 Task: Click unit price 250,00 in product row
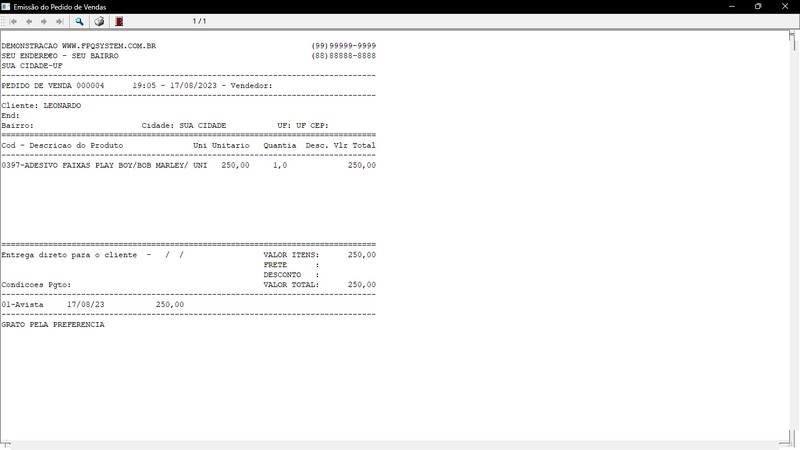tap(235, 165)
